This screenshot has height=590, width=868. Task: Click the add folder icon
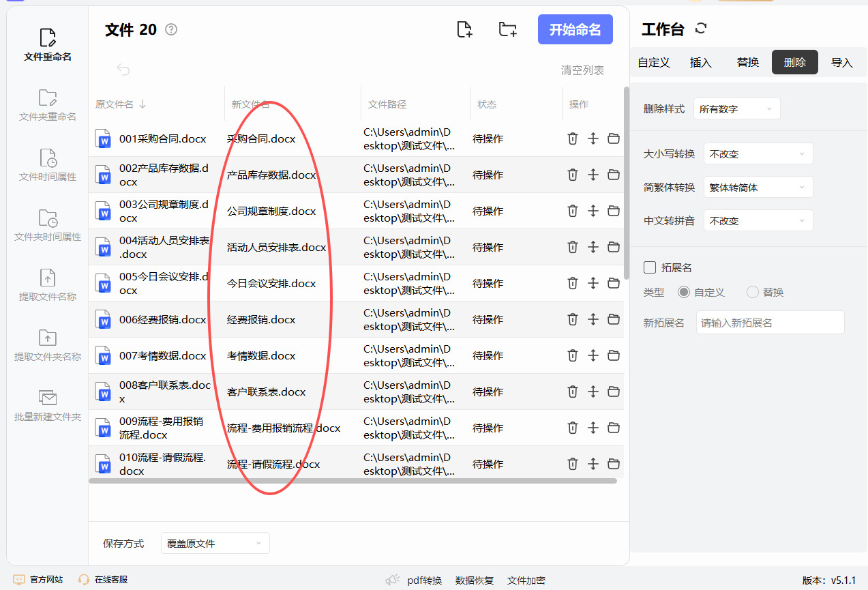507,29
